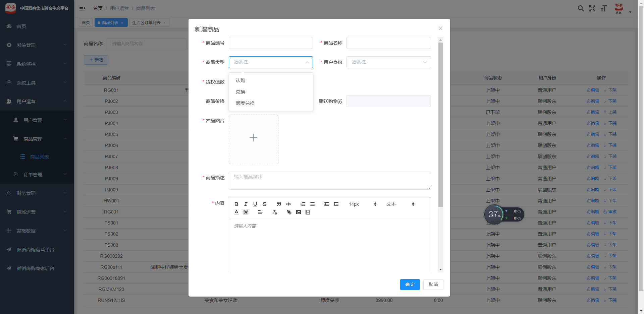Click 审核 in the table actions
The height and width of the screenshot is (314, 644).
(x=610, y=212)
